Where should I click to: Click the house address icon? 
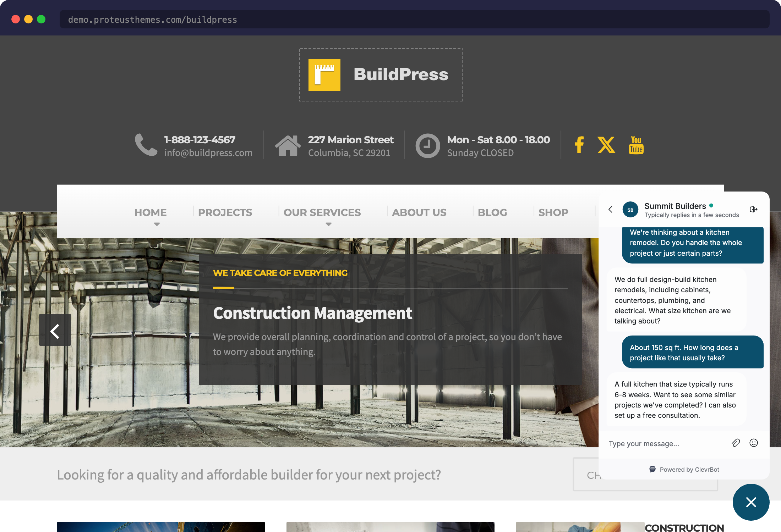(289, 145)
